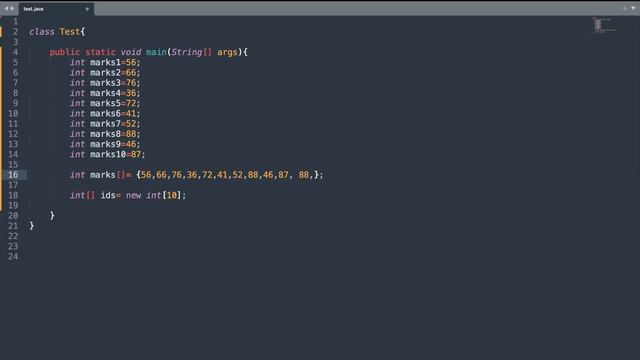The width and height of the screenshot is (640, 360).
Task: Click 'marks3=76;' declaration
Action: point(115,83)
